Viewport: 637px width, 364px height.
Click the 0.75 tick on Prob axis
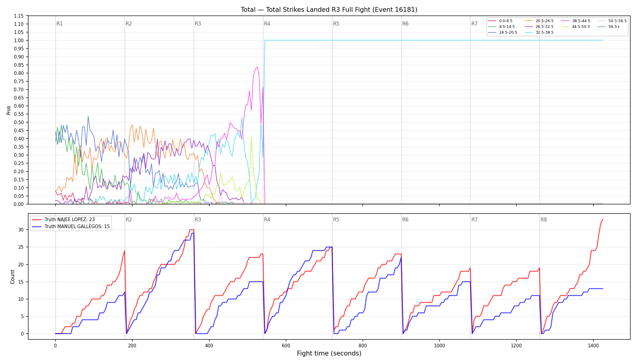click(19, 81)
